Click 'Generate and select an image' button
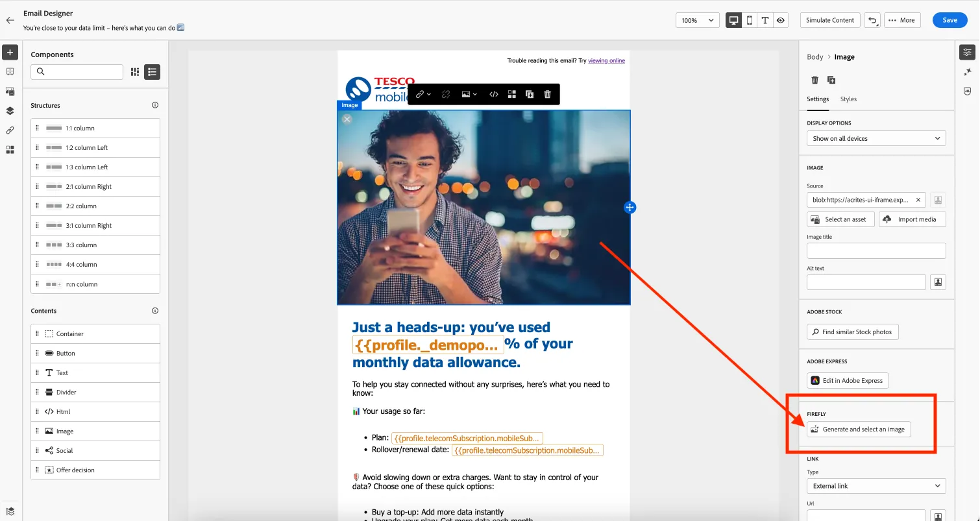The height and width of the screenshot is (521, 980). pyautogui.click(x=859, y=430)
